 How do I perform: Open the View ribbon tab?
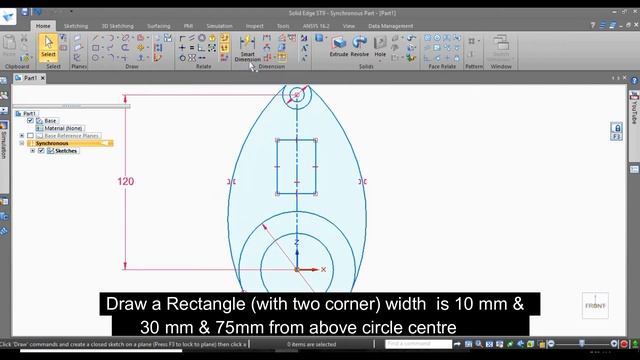pos(349,26)
